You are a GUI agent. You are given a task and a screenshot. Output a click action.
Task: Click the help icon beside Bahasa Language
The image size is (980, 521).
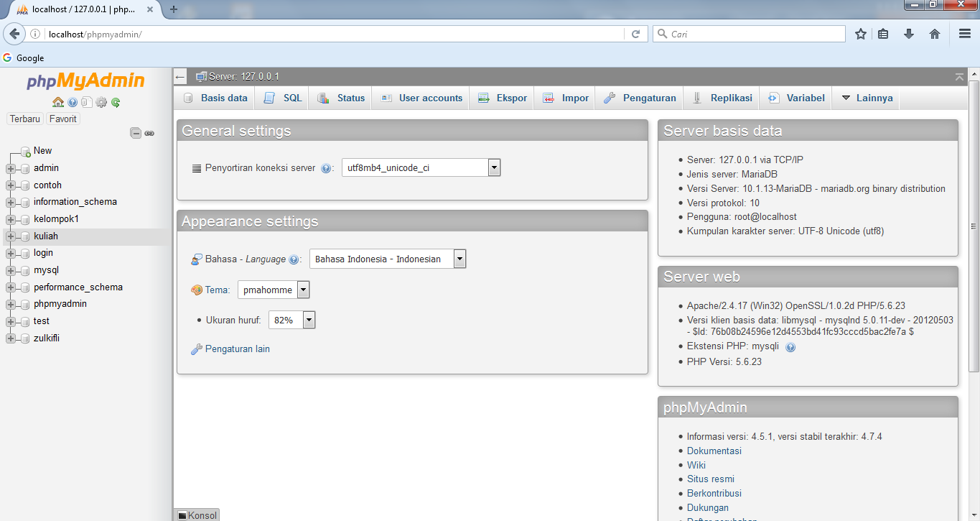[294, 259]
